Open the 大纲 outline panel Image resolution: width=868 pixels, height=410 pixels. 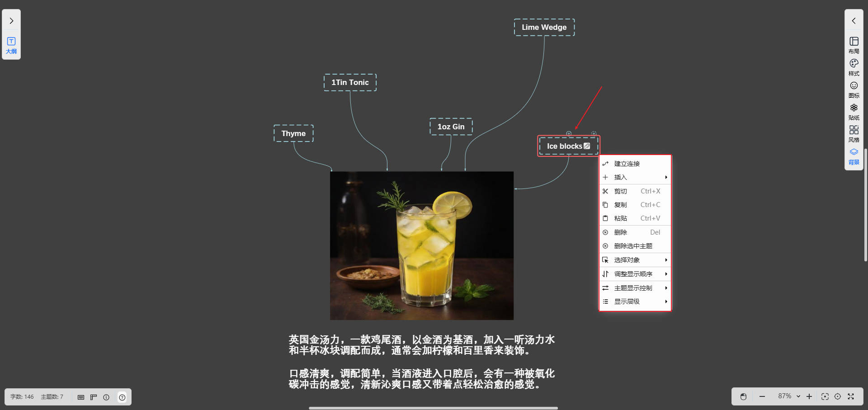(11, 45)
